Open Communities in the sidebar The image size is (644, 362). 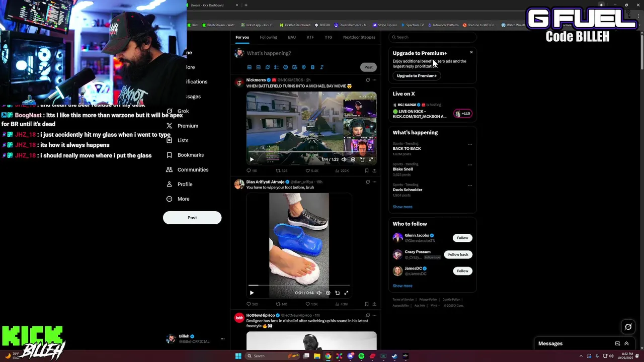(x=187, y=169)
